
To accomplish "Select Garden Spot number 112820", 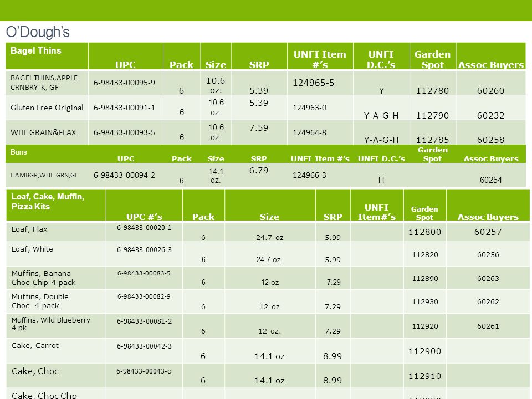I will [425, 254].
